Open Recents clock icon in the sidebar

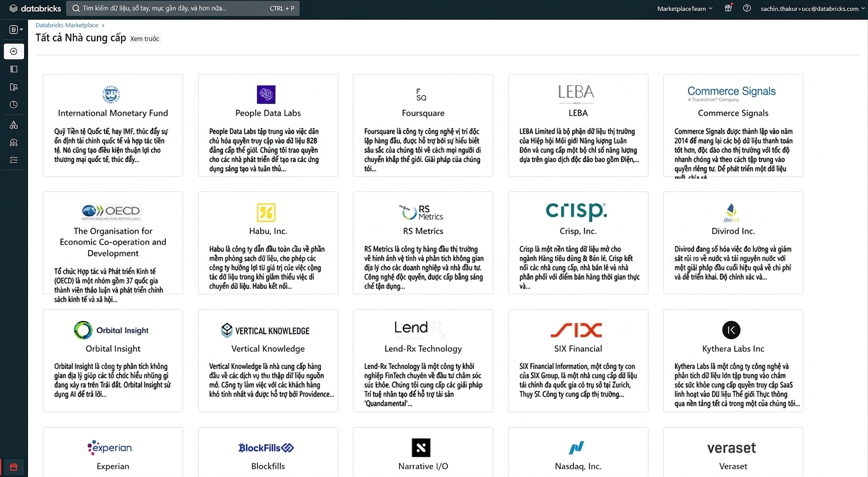point(14,105)
